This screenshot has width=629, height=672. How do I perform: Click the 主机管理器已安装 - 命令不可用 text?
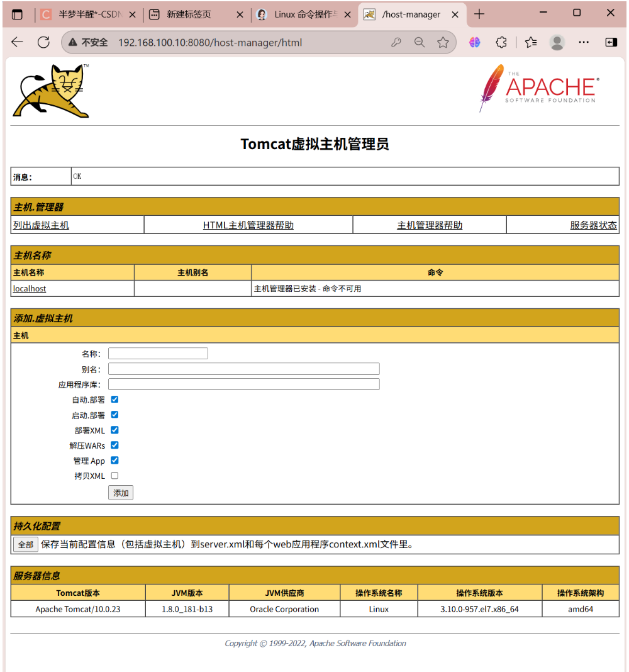pos(308,288)
